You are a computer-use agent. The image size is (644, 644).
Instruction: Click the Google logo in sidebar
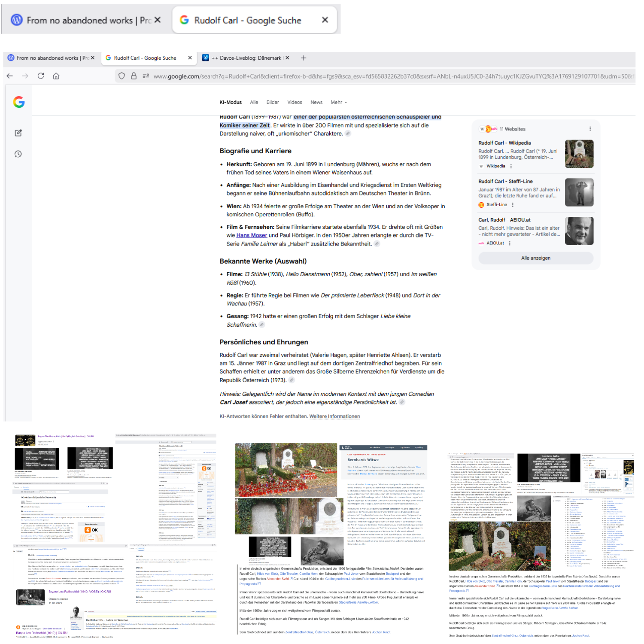click(x=19, y=102)
